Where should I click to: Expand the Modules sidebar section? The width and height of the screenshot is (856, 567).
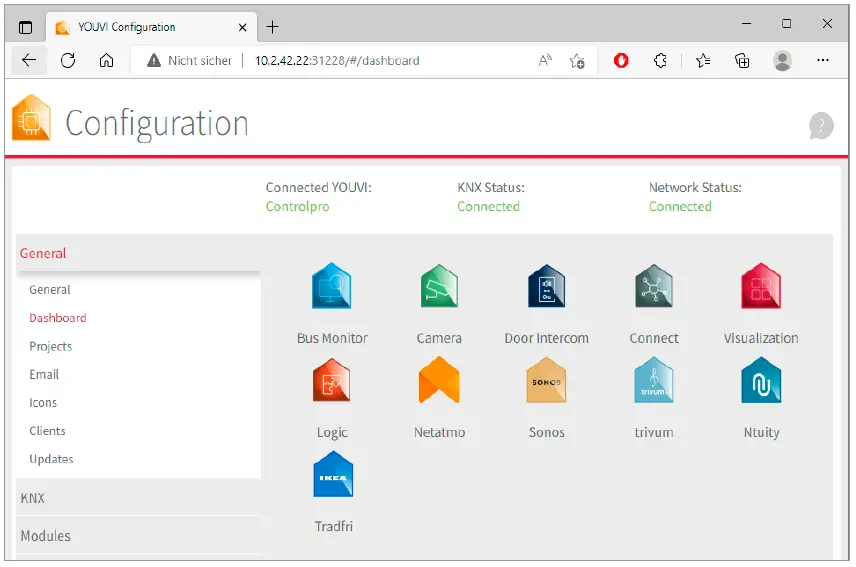138,536
